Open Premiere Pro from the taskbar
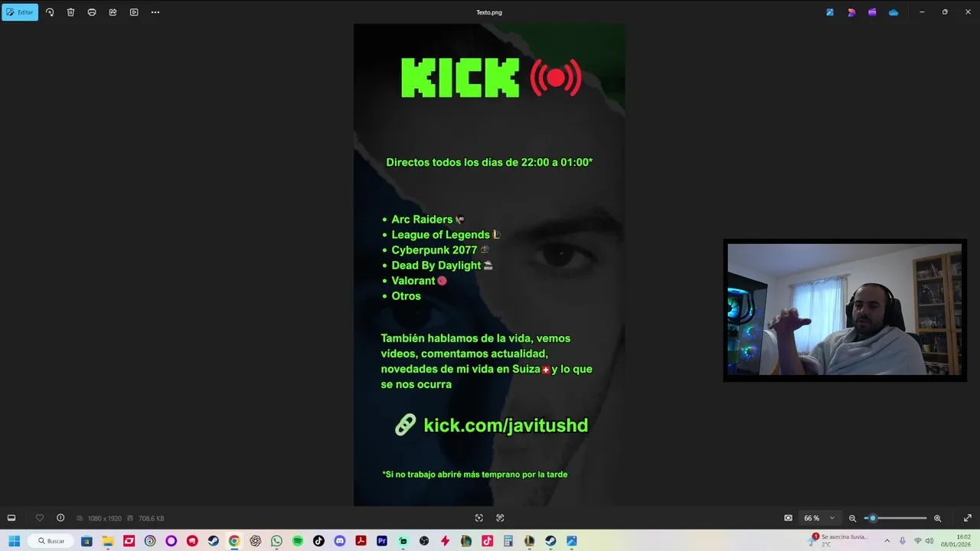The image size is (980, 551). click(x=382, y=541)
